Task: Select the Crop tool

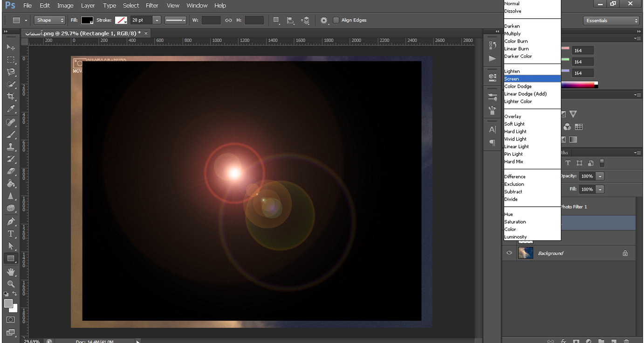Action: pyautogui.click(x=11, y=97)
